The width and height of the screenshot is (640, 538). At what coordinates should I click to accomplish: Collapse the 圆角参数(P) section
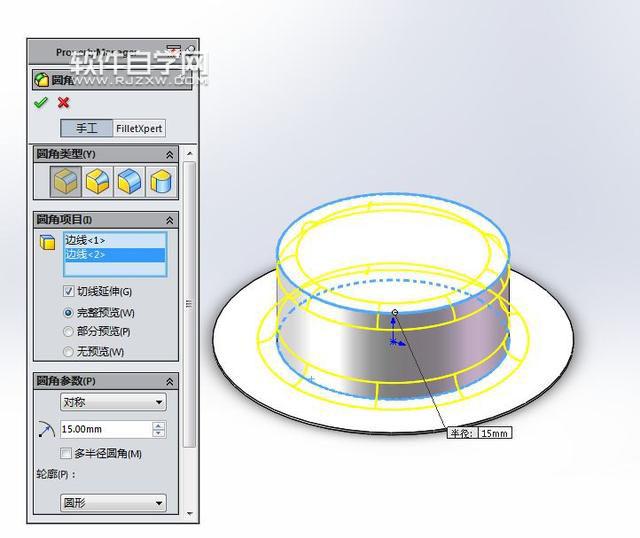[169, 382]
